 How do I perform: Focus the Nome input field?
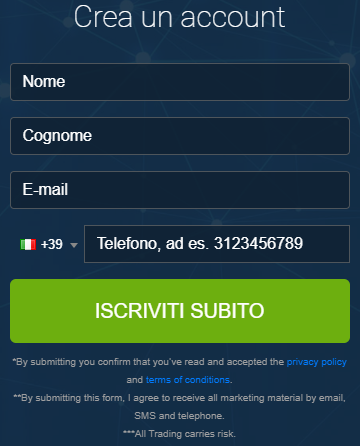click(x=180, y=82)
